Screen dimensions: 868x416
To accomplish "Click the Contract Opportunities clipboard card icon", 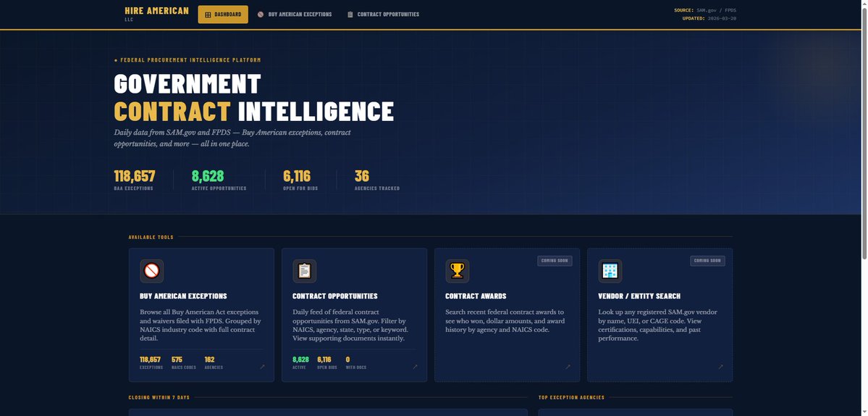I will pyautogui.click(x=305, y=271).
